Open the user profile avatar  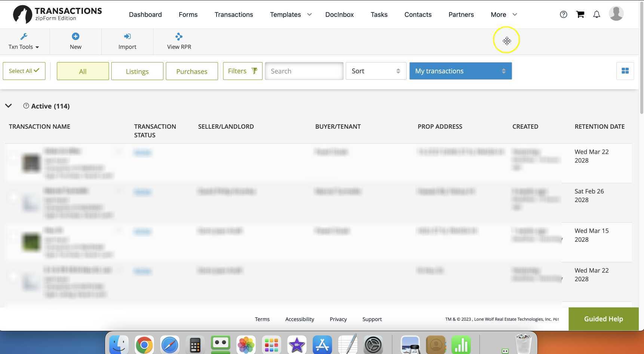[616, 14]
